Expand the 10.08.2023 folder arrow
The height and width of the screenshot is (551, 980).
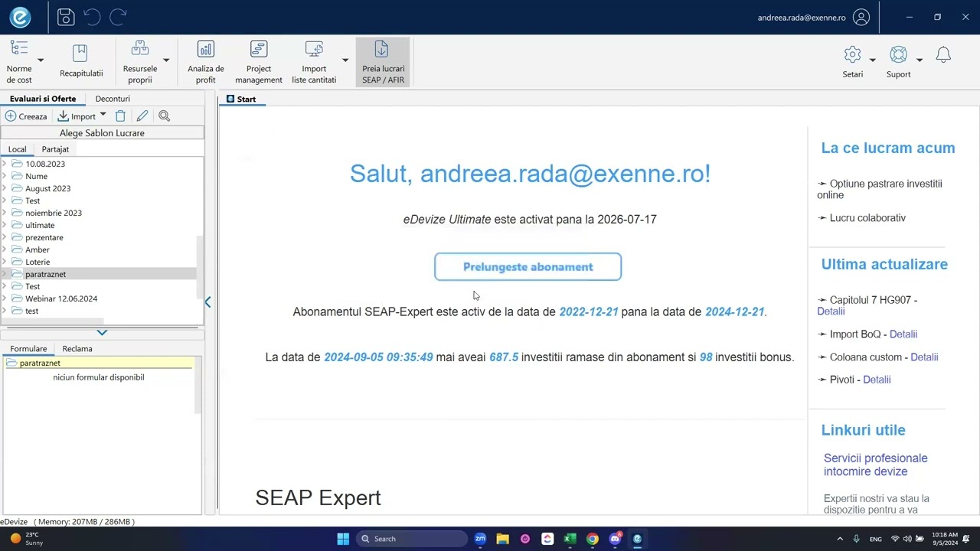(5, 164)
